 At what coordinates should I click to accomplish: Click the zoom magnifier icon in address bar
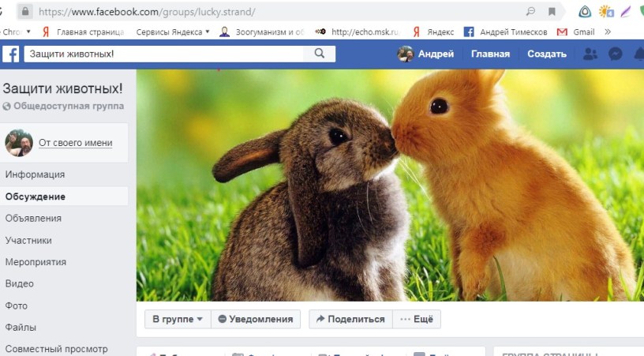(x=530, y=12)
